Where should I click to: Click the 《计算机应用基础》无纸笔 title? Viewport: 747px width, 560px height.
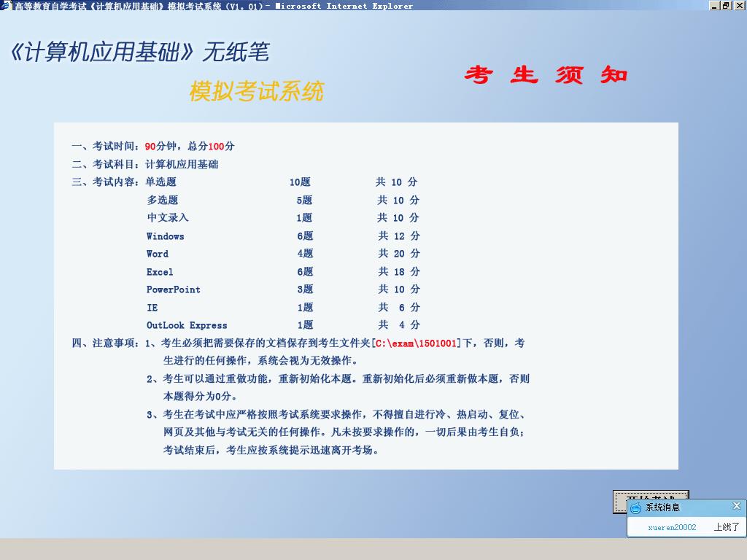click(139, 52)
